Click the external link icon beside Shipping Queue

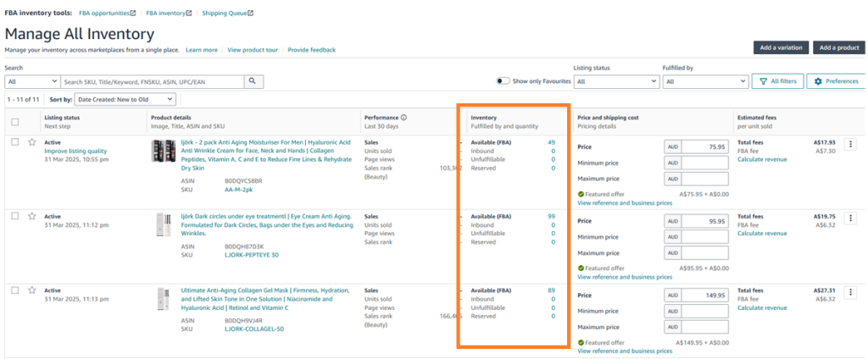pos(251,12)
